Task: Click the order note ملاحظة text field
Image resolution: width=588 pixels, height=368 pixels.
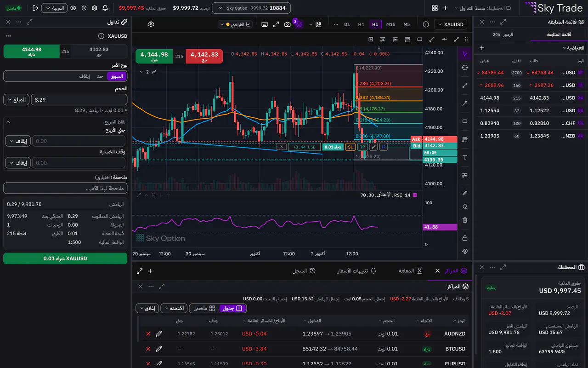Action: pos(65,188)
